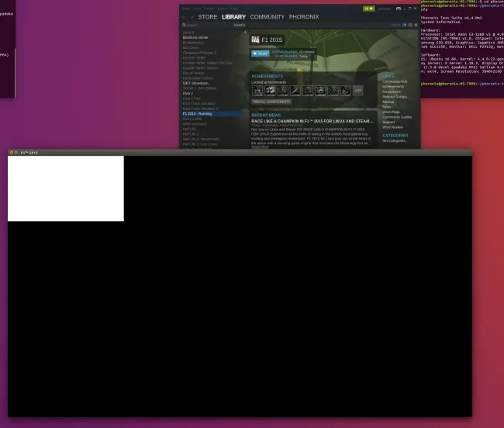Open the Manual link
Viewport: 504px width, 428px height.
[x=388, y=102]
